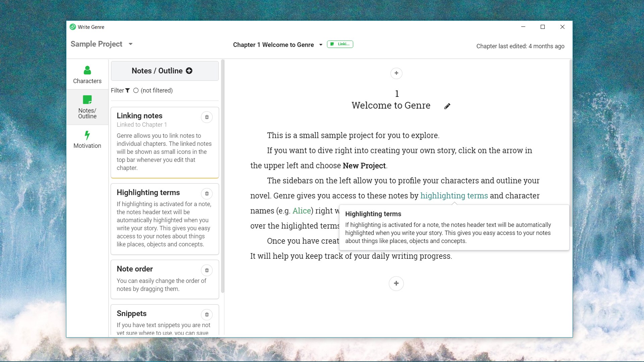Click the highlighting terms link in text
The height and width of the screenshot is (362, 644).
pos(454,196)
